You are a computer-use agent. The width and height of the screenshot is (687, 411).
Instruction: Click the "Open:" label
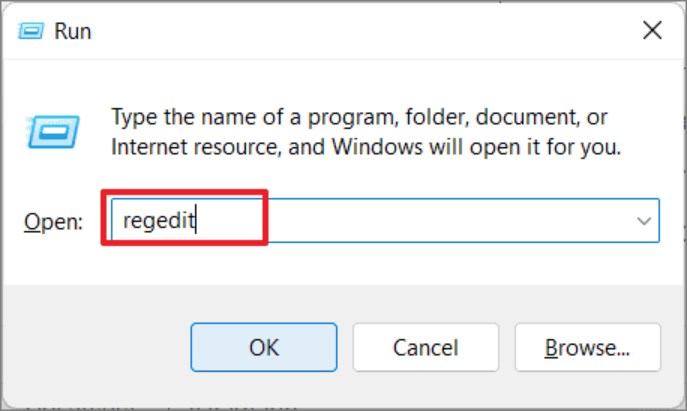coord(54,221)
